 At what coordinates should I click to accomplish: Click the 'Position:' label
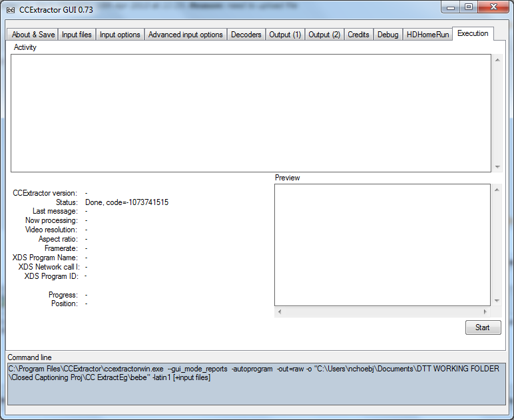pos(65,304)
